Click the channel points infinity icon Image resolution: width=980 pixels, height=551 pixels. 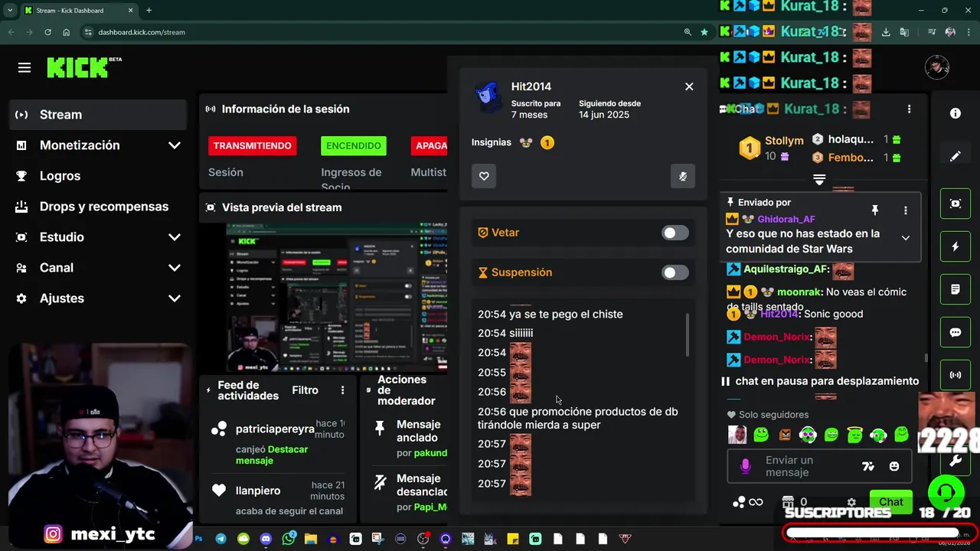[748, 503]
